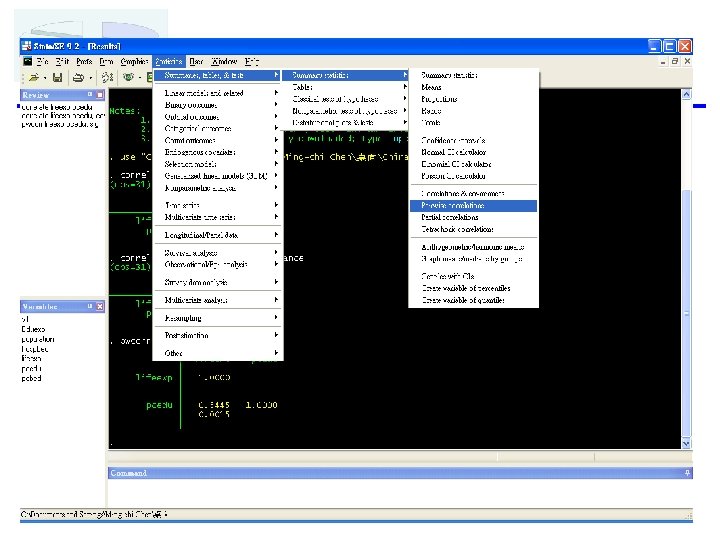Click the Stata icon in the title bar
This screenshot has height=540, width=720.
click(x=26, y=46)
